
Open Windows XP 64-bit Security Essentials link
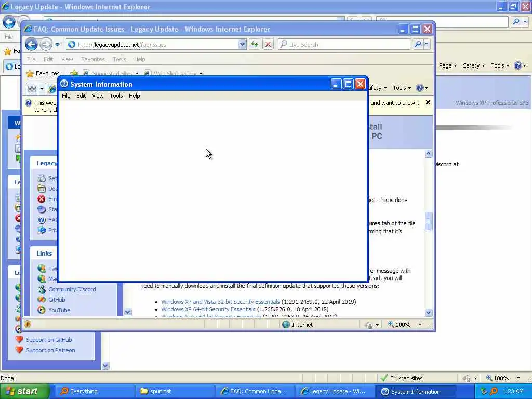point(208,309)
